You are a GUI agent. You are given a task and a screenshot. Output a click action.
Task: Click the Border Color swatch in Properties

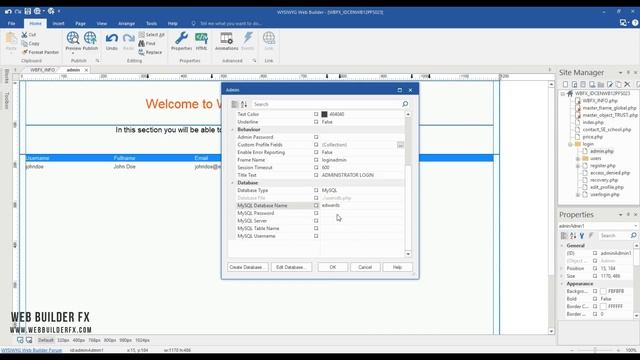pos(603,307)
